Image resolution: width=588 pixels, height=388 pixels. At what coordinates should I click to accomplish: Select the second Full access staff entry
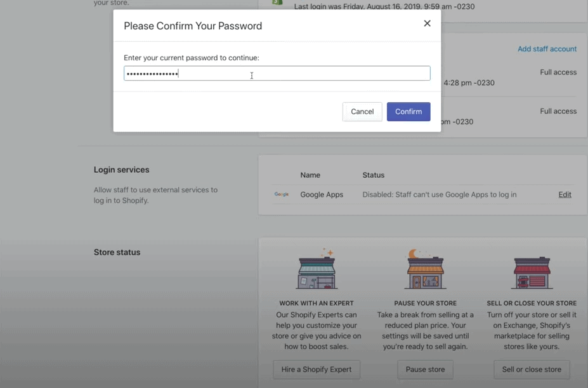click(558, 111)
